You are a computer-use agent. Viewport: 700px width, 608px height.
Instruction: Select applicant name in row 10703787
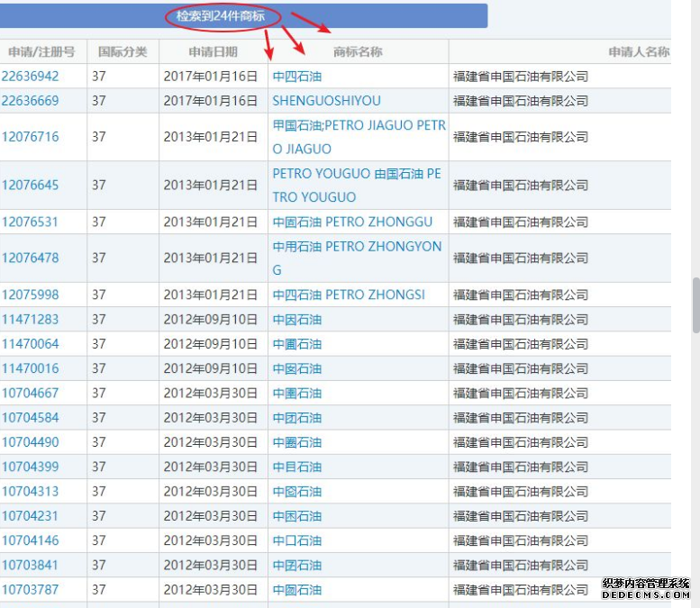coord(521,590)
